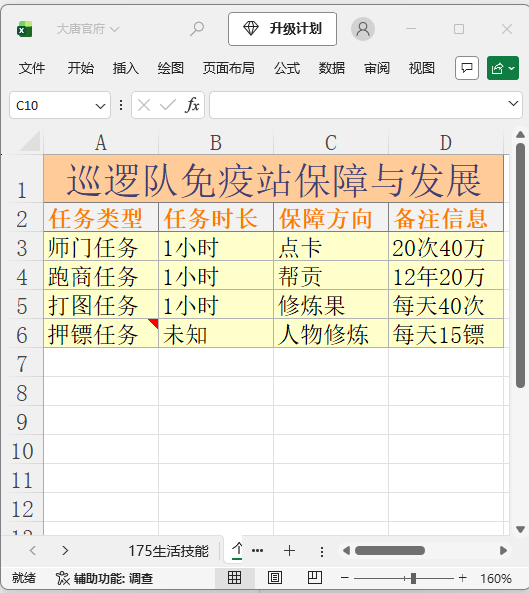Open the user account avatar
529x593 pixels.
[x=363, y=29]
